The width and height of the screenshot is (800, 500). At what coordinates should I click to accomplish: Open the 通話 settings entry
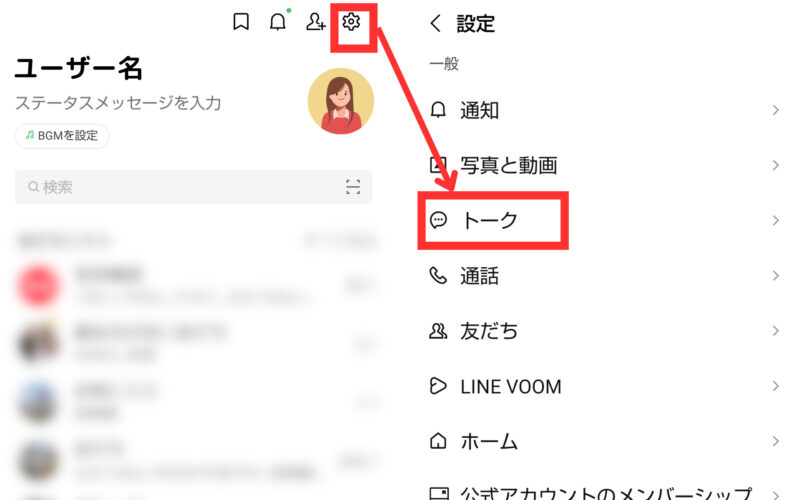(x=605, y=276)
